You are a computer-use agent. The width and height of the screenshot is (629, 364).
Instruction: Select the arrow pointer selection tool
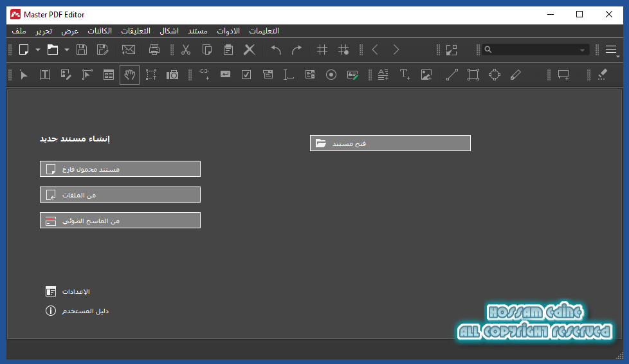24,75
